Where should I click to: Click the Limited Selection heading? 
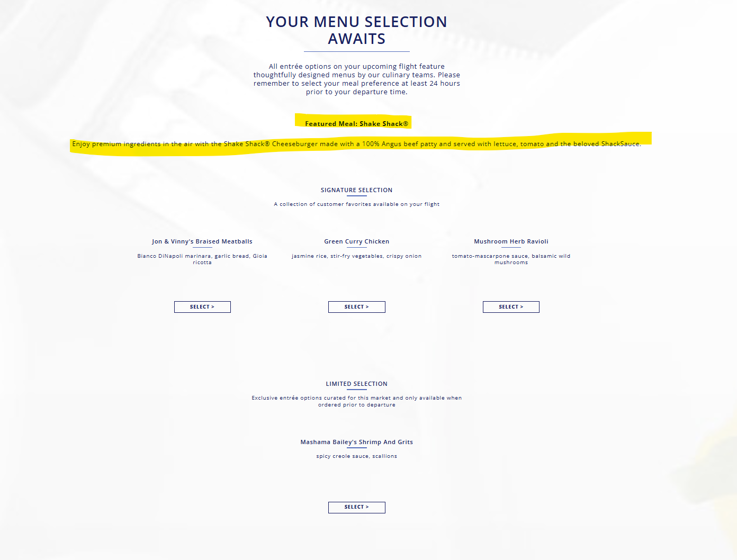(356, 384)
